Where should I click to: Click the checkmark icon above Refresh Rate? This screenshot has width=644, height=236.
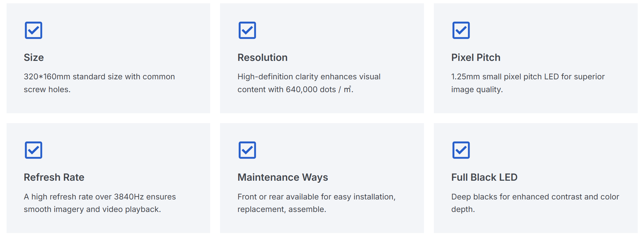(x=34, y=150)
